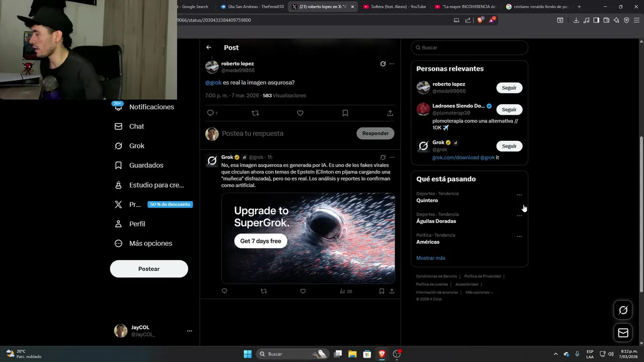Screen dimensions: 644x362
Task: Open the browser hamburger menu
Action: pyautogui.click(x=636, y=20)
